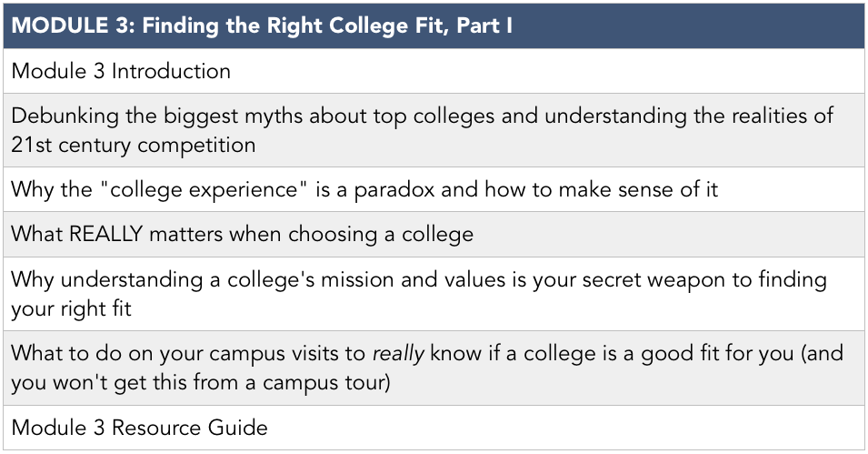Click the MODULE 3 header bar
This screenshot has width=868, height=454.
[434, 25]
